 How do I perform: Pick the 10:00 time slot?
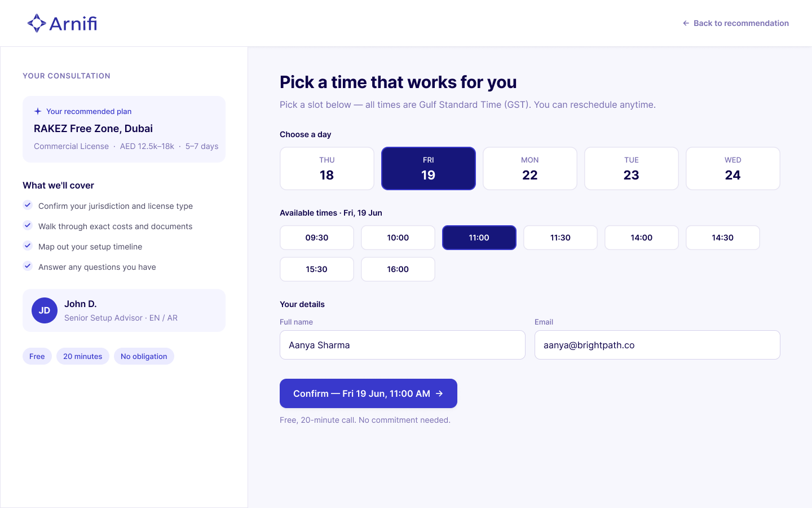398,238
